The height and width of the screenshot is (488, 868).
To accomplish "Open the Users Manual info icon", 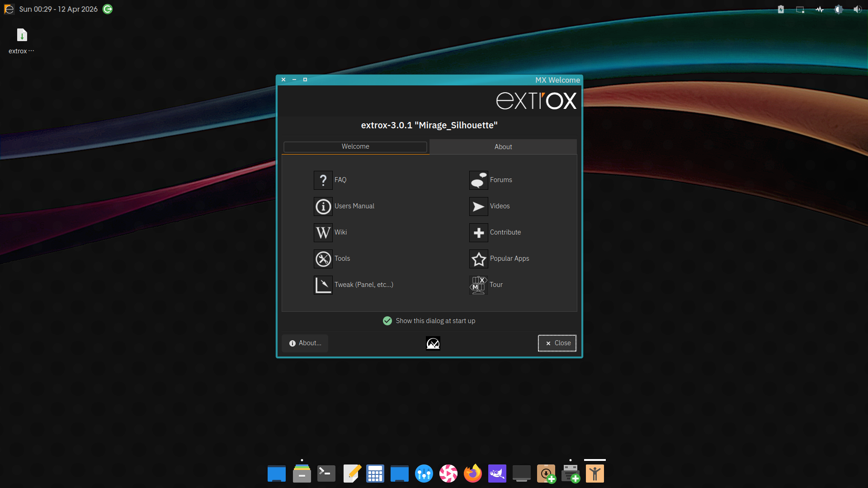I will (x=323, y=206).
